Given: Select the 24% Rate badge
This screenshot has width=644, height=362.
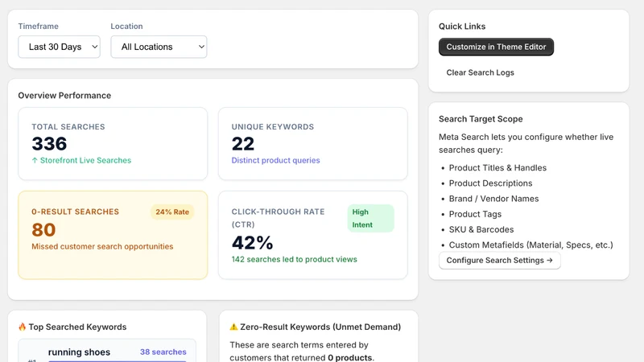Looking at the screenshot, I should point(172,212).
